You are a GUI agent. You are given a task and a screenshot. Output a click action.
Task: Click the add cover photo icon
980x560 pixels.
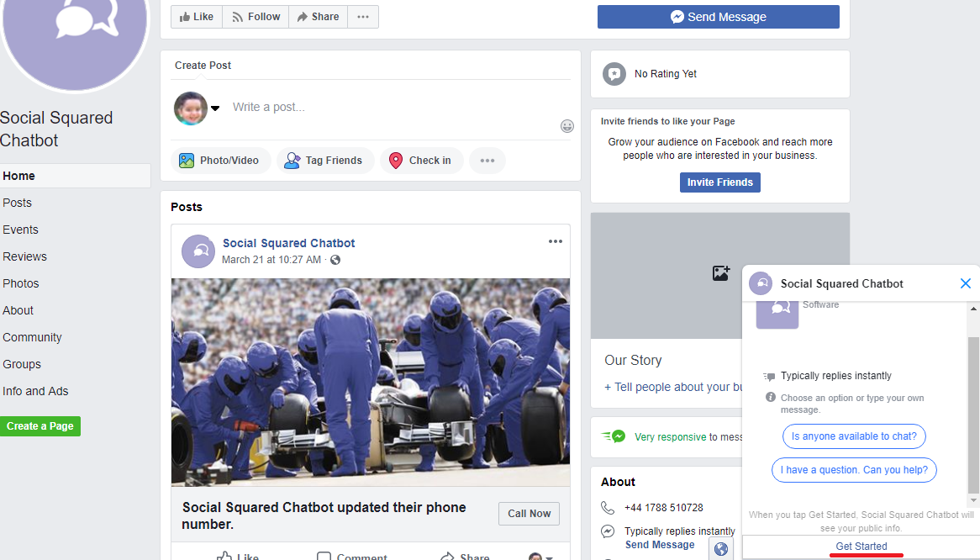720,272
